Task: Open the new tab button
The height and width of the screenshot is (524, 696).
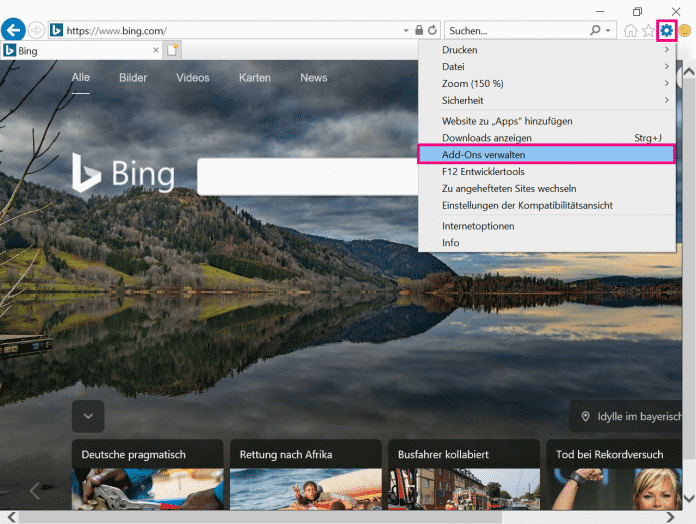Action: coord(174,50)
